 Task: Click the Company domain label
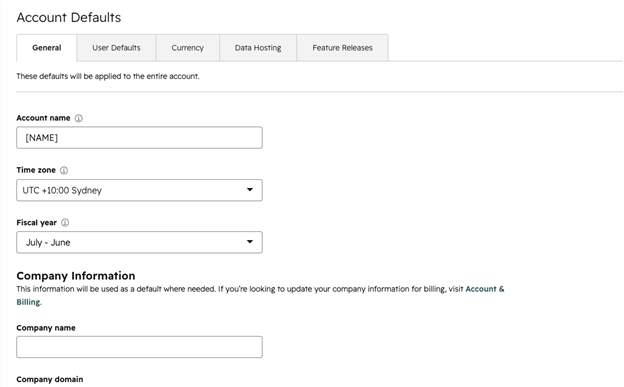[50, 379]
